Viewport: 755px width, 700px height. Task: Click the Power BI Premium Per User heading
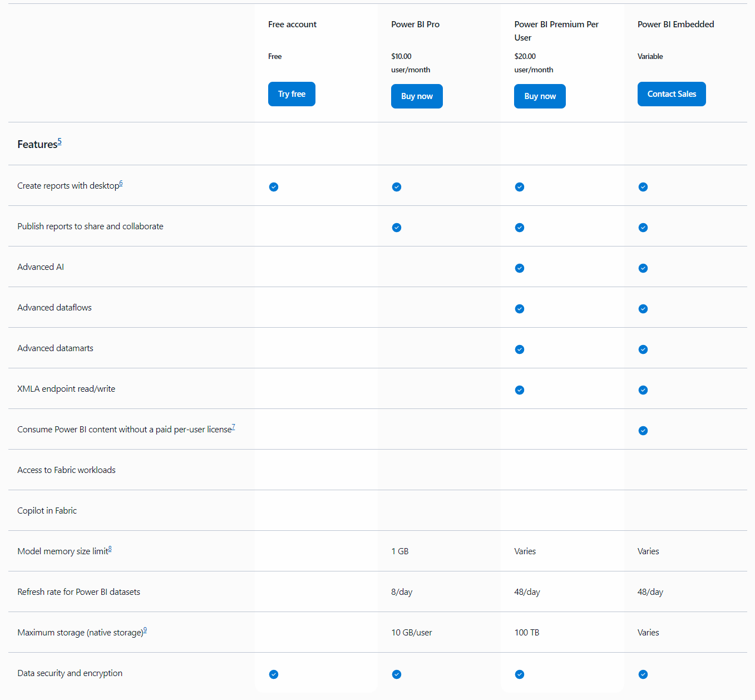556,31
